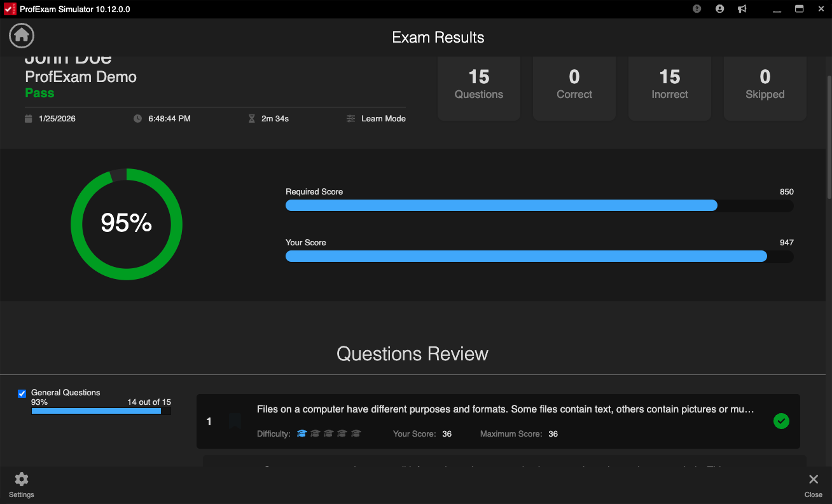This screenshot has height=504, width=832.
Task: Click the first difficulty graduation cap icon
Action: coord(302,433)
